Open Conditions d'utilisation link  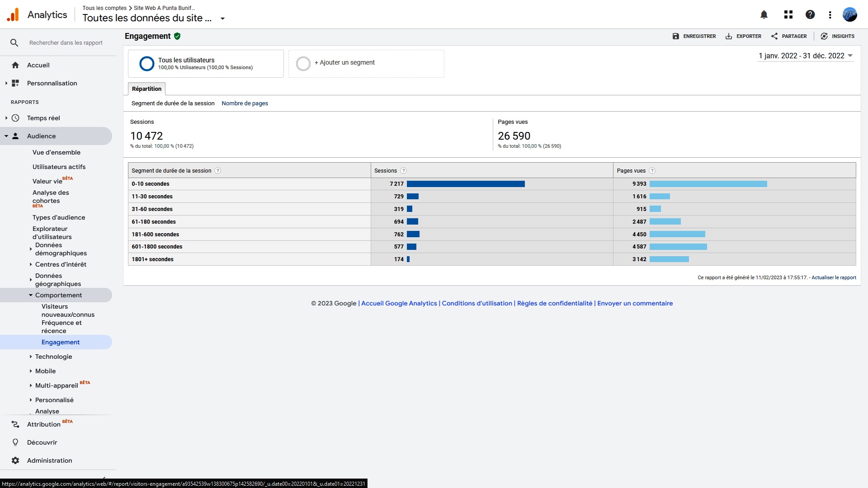(x=477, y=303)
